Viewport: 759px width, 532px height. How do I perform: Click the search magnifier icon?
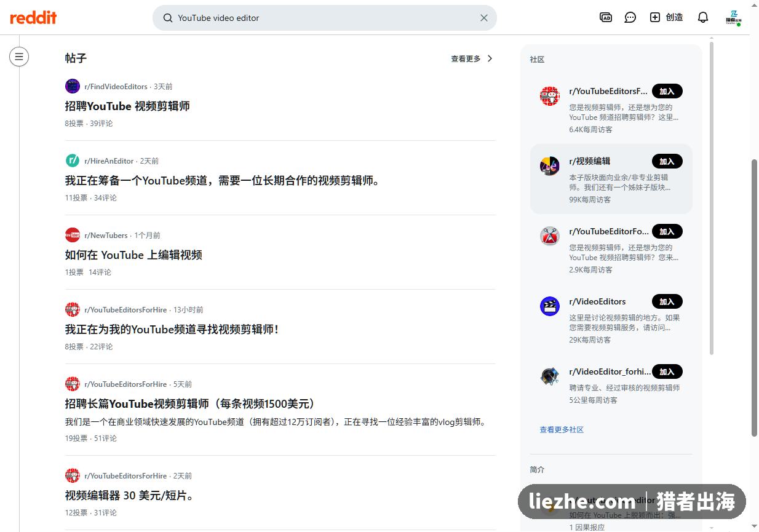point(167,18)
